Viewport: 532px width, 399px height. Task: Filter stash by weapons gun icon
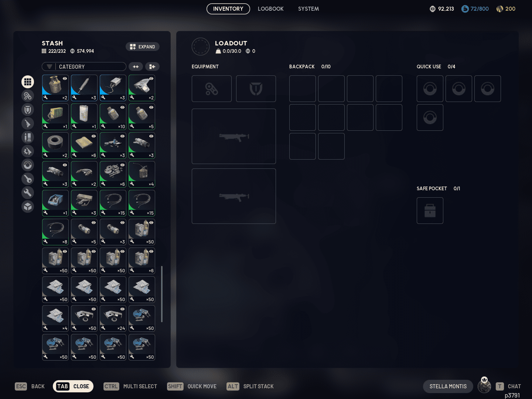tap(28, 123)
